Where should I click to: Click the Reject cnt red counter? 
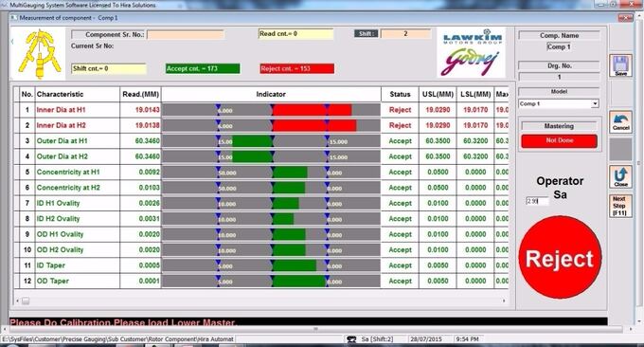point(297,68)
